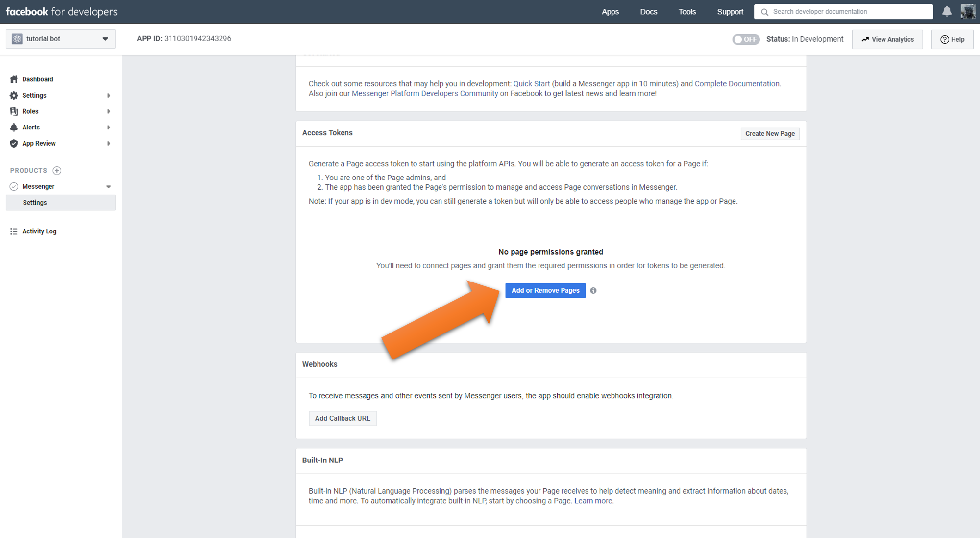Click the Add Callback URL button
The height and width of the screenshot is (538, 980).
tap(343, 418)
